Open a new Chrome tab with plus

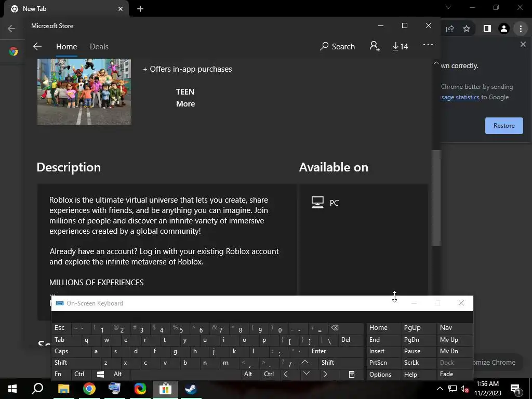140,9
